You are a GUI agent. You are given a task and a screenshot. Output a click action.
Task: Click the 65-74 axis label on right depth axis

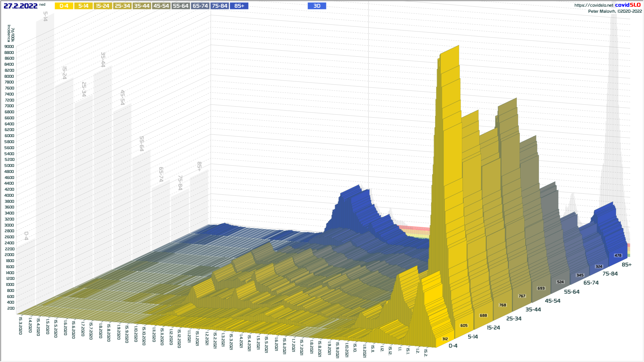pos(591,283)
